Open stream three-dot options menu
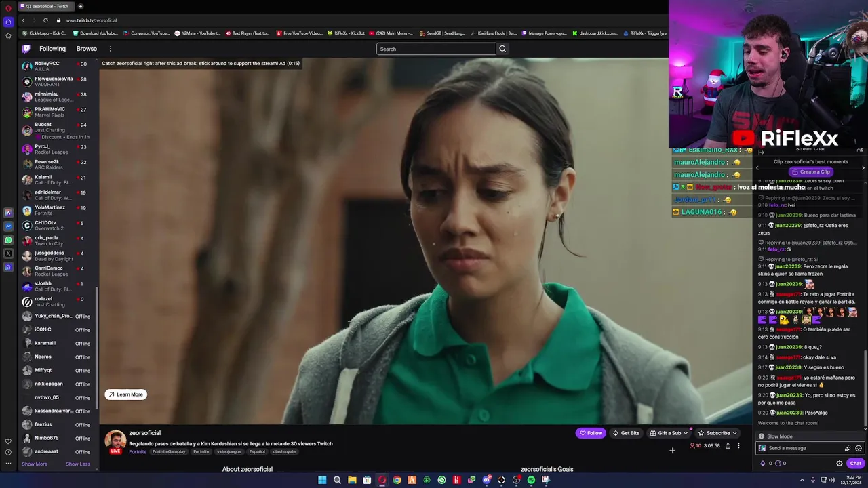The width and height of the screenshot is (868, 488). click(x=738, y=445)
